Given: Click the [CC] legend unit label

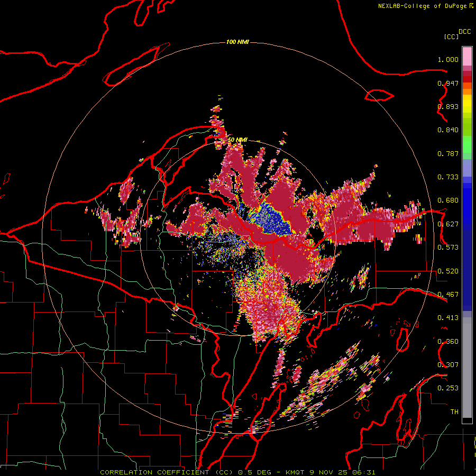Looking at the screenshot, I should [x=452, y=36].
